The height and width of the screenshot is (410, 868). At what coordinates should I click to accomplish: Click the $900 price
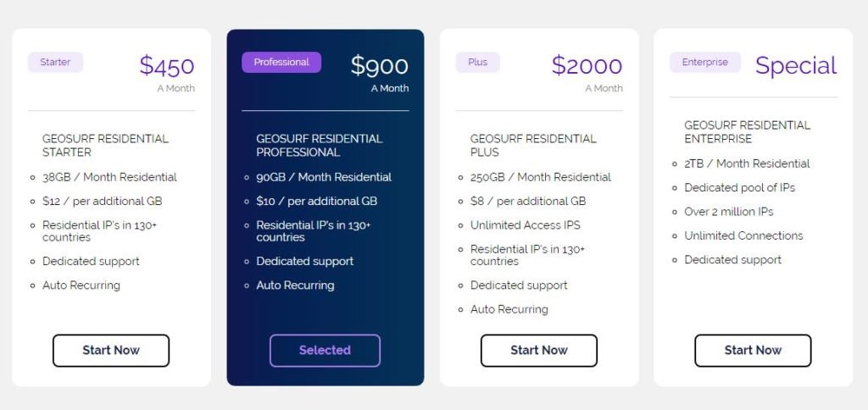[x=380, y=65]
